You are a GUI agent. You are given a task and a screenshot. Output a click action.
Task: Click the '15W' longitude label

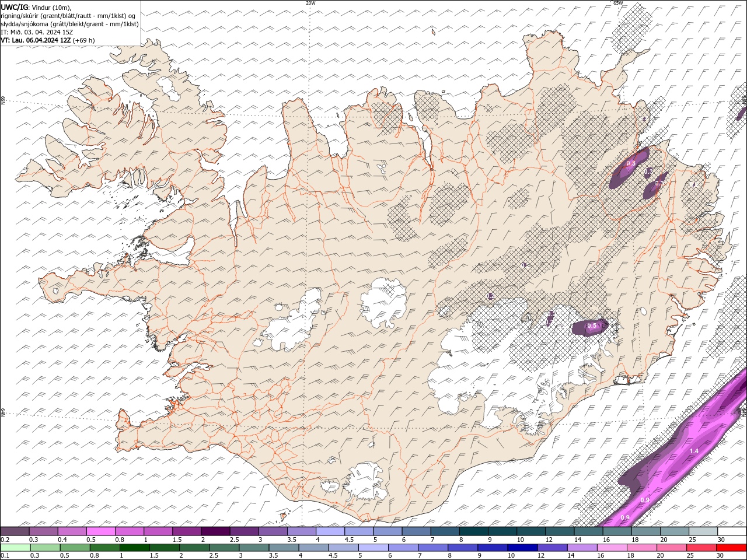tap(618, 3)
